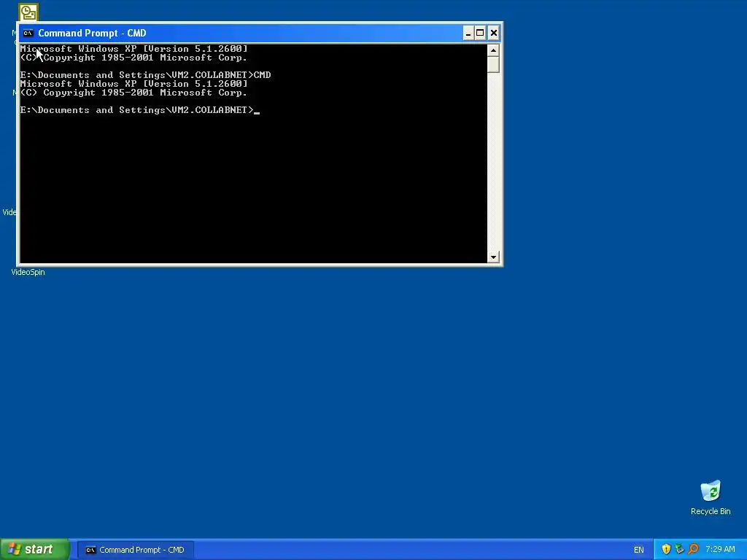
Task: Click the magnifier tray icon
Action: pos(693,550)
